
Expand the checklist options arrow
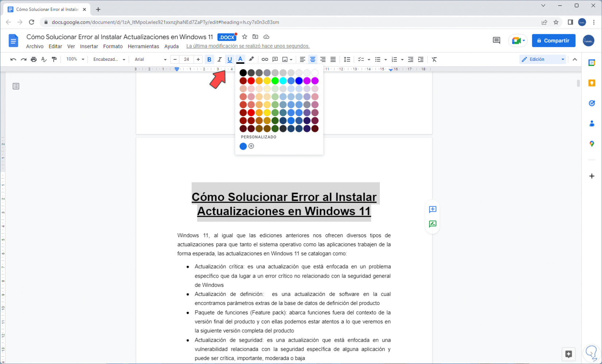(369, 59)
